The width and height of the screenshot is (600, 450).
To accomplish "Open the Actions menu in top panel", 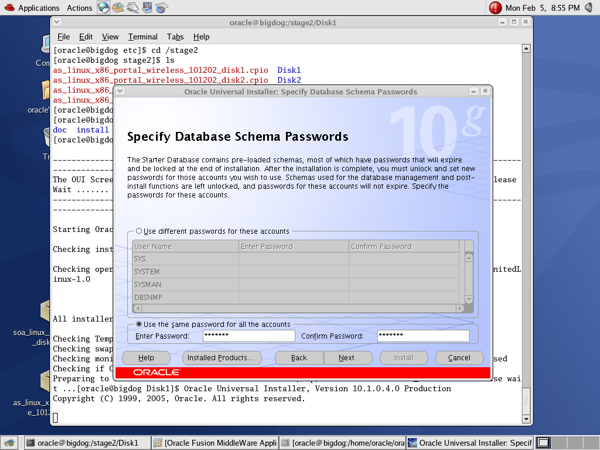I will tap(79, 8).
